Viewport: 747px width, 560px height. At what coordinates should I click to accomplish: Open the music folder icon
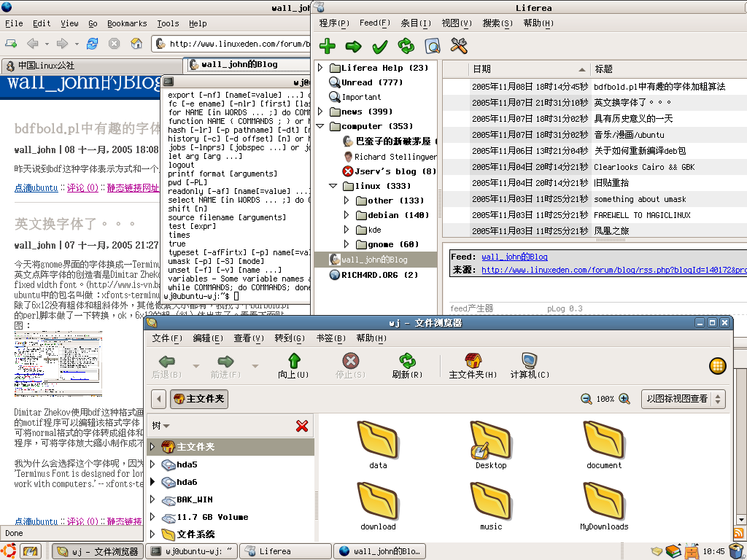coord(491,501)
